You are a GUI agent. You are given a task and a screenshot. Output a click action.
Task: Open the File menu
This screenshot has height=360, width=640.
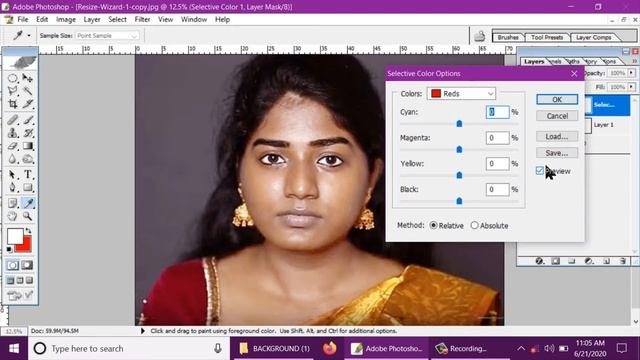22,19
